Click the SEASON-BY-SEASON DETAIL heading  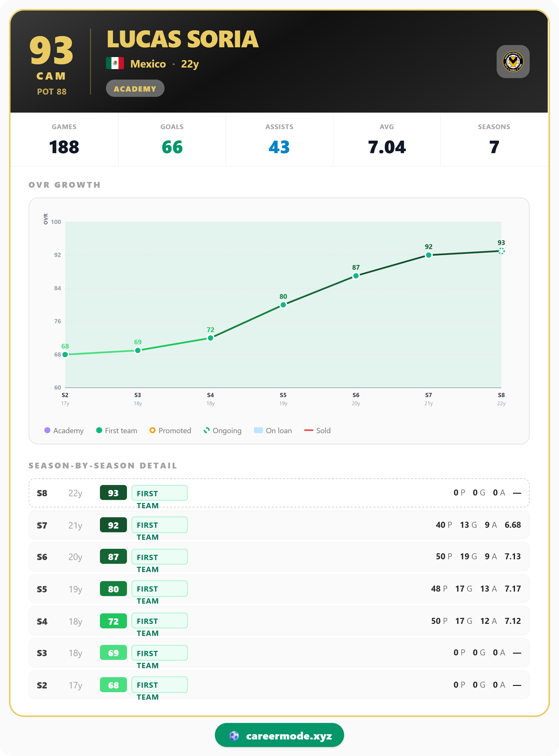pos(103,465)
